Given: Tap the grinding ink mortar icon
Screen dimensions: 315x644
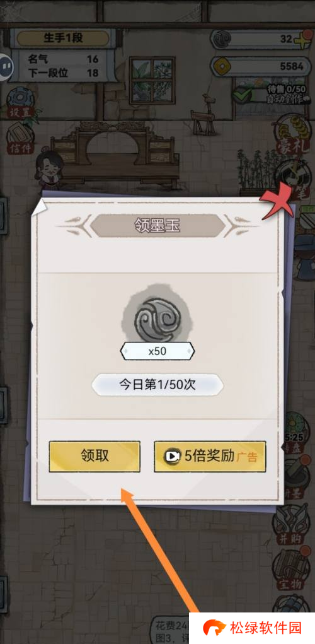Looking at the screenshot, I should [x=297, y=476].
